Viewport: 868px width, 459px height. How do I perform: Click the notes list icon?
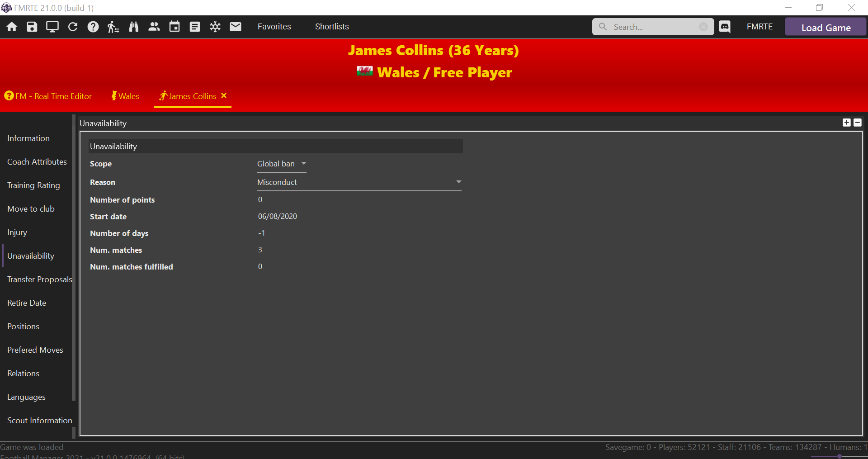pyautogui.click(x=195, y=27)
